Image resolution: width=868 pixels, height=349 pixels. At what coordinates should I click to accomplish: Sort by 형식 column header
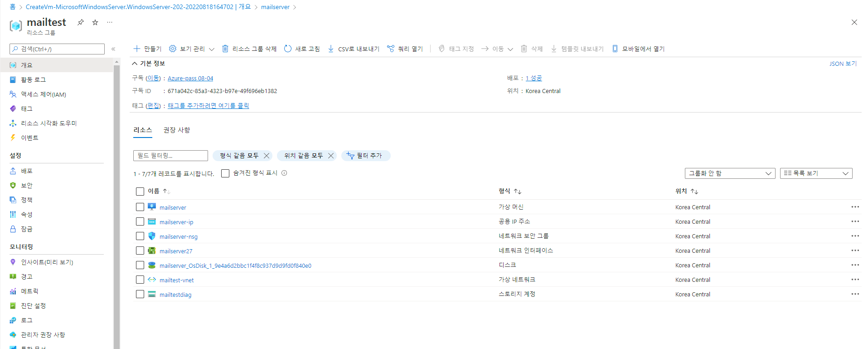510,191
